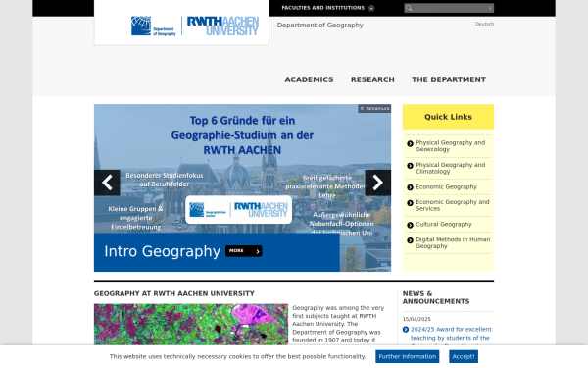Open Cultural Geography quick link
Image resolution: width=588 pixels, height=368 pixels.
(x=444, y=224)
